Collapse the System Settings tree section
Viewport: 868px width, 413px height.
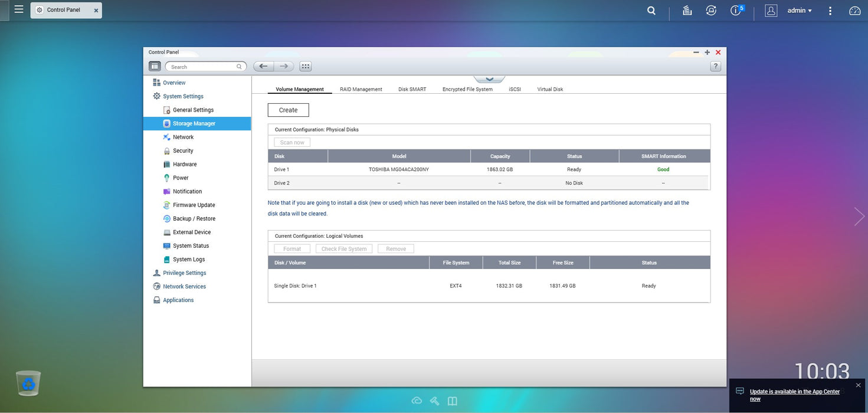[184, 96]
